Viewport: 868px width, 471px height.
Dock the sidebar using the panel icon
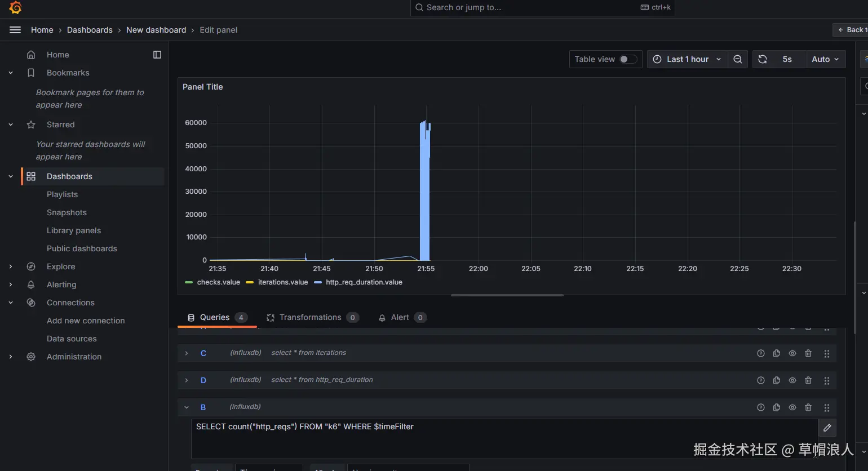point(157,55)
